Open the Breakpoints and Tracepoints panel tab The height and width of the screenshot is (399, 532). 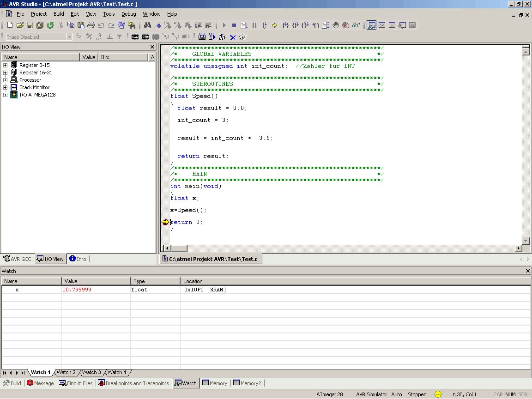pos(133,383)
